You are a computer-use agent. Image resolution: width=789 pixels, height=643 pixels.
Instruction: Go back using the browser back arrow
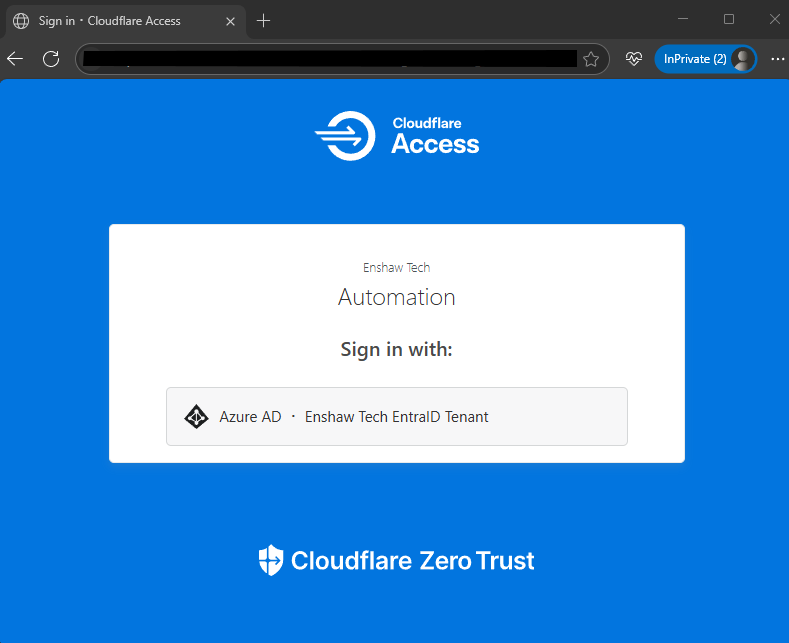(x=15, y=59)
